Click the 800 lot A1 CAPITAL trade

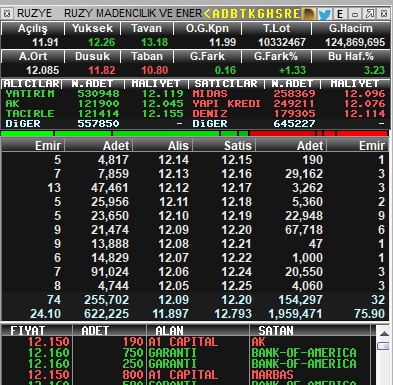pyautogui.click(x=186, y=375)
